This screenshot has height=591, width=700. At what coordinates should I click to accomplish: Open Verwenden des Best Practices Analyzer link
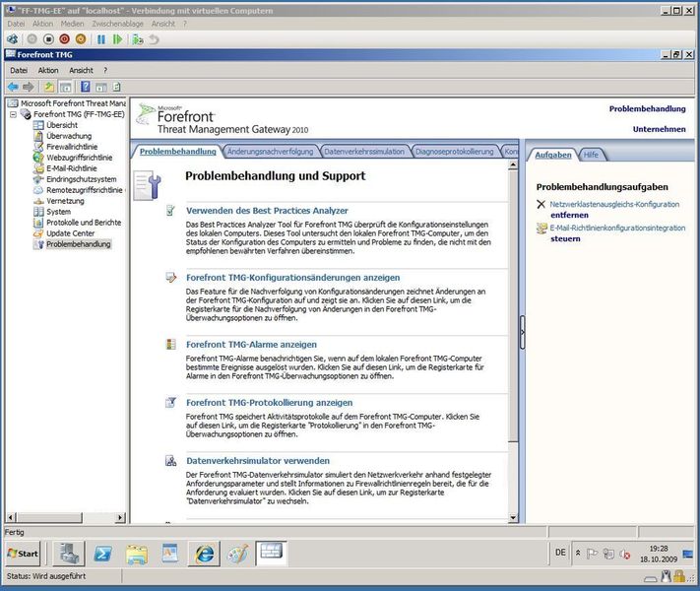[x=267, y=211]
